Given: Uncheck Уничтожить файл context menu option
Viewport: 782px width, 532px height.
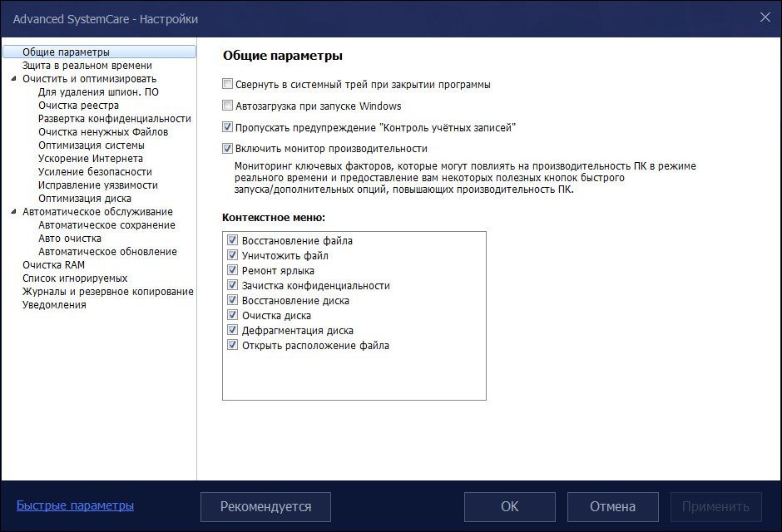Looking at the screenshot, I should tap(233, 256).
